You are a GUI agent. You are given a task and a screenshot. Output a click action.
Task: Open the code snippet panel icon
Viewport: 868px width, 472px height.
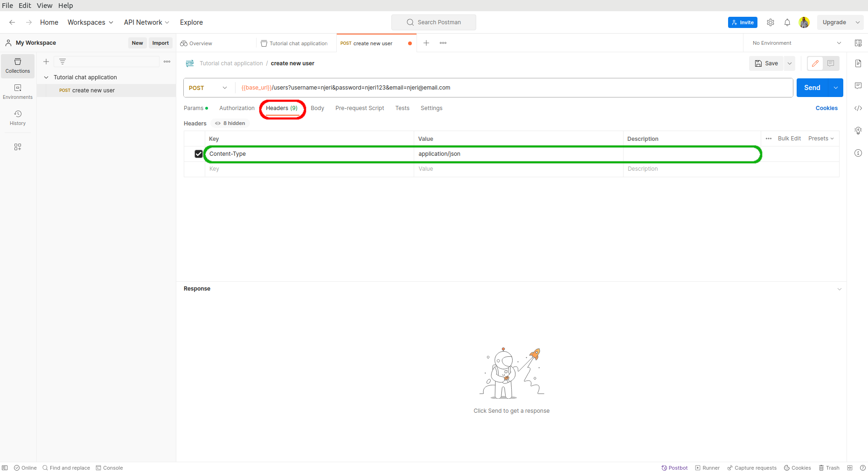(x=858, y=108)
